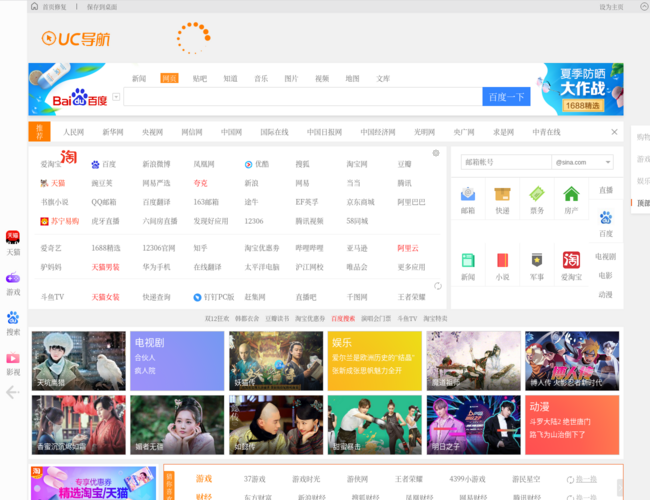Click the 夏季防晒大作战 1688精选 banner

click(x=580, y=89)
